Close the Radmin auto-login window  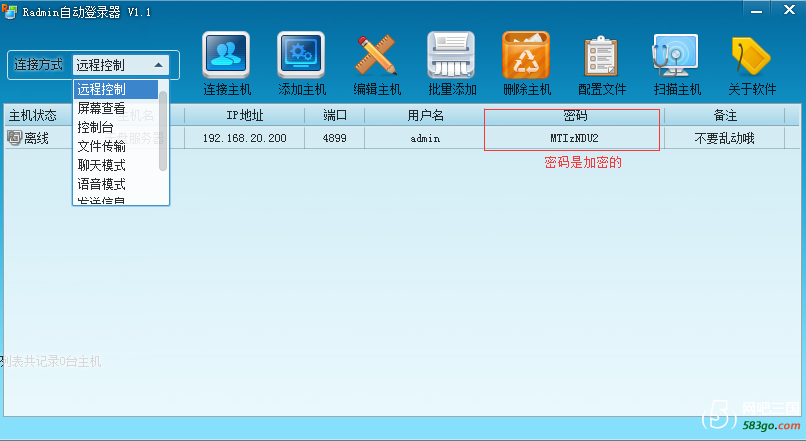pyautogui.click(x=789, y=10)
